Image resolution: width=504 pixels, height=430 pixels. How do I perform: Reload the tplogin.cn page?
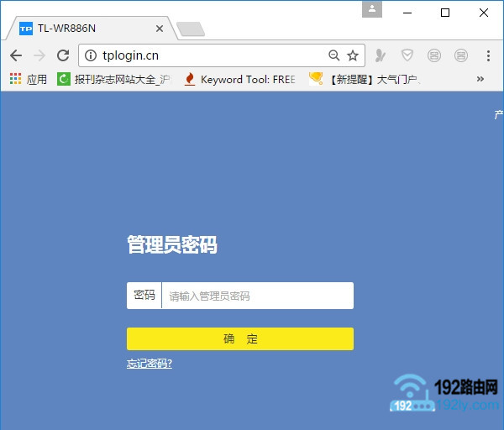pos(62,55)
